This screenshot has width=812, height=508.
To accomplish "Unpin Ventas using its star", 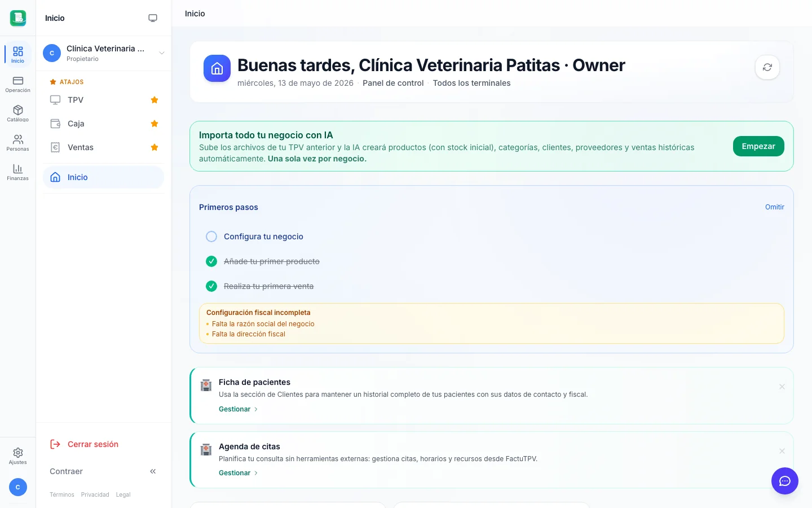I will point(155,147).
